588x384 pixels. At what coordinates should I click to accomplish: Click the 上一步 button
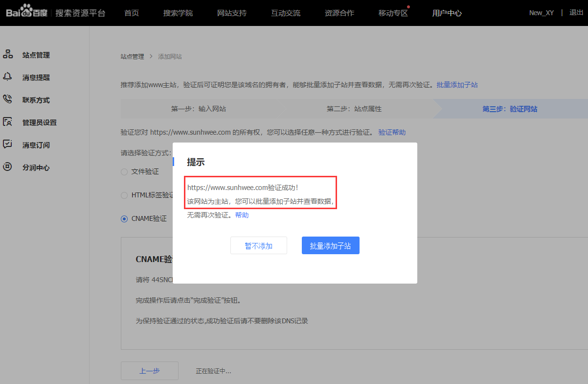(x=150, y=371)
